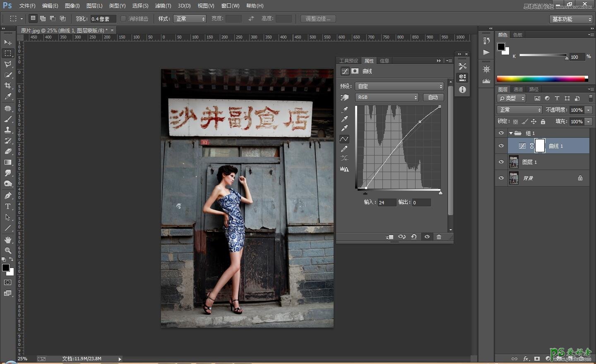The width and height of the screenshot is (596, 364).
Task: Click the color spectrum ramp
Action: 542,79
